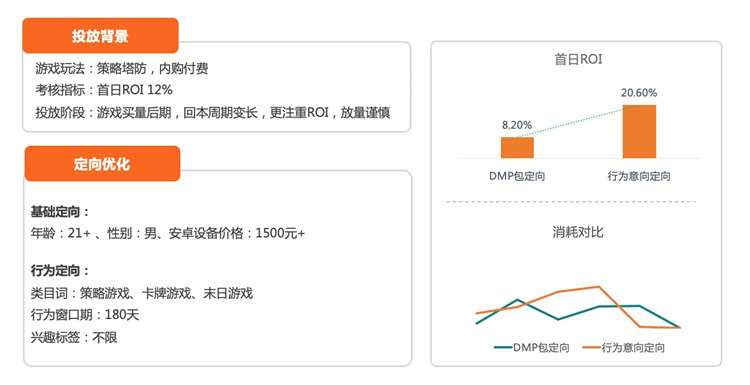Click the 游戏玩法 策略塔防 line
The height and width of the screenshot is (385, 750).
[122, 68]
